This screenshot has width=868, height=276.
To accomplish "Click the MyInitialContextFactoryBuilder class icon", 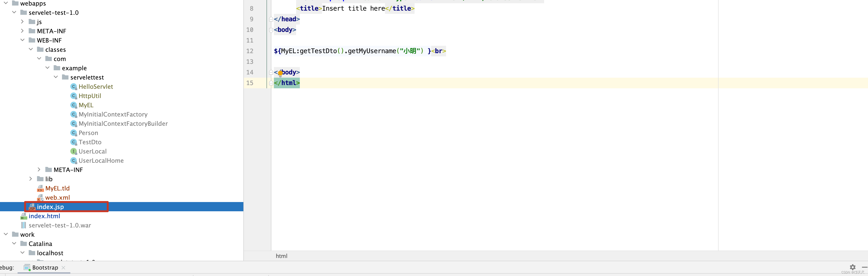I will pos(74,124).
